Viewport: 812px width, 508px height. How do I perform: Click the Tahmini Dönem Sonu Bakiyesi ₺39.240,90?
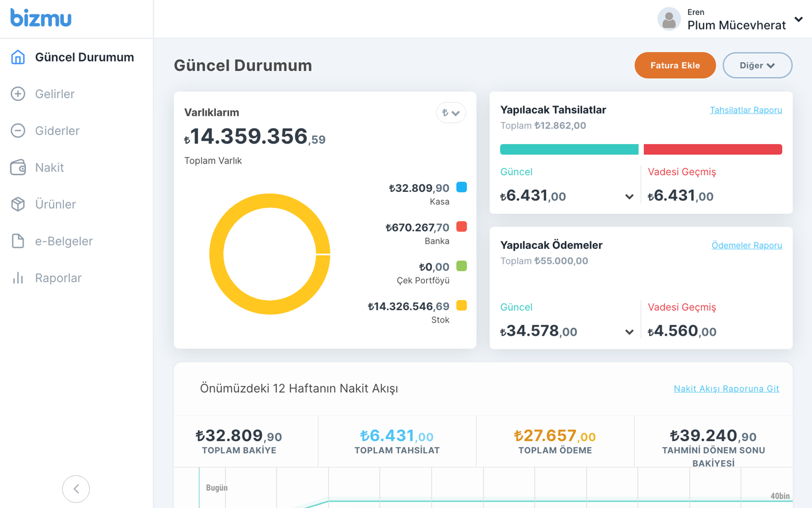coord(713,435)
